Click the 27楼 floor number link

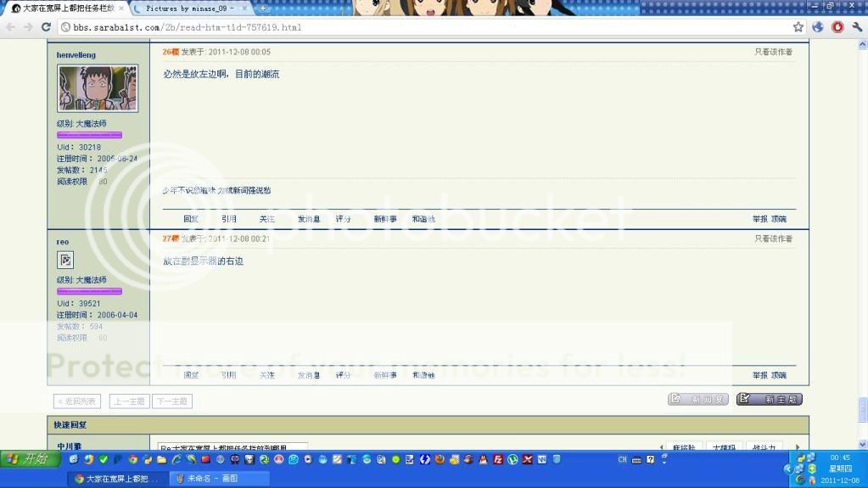pyautogui.click(x=171, y=238)
